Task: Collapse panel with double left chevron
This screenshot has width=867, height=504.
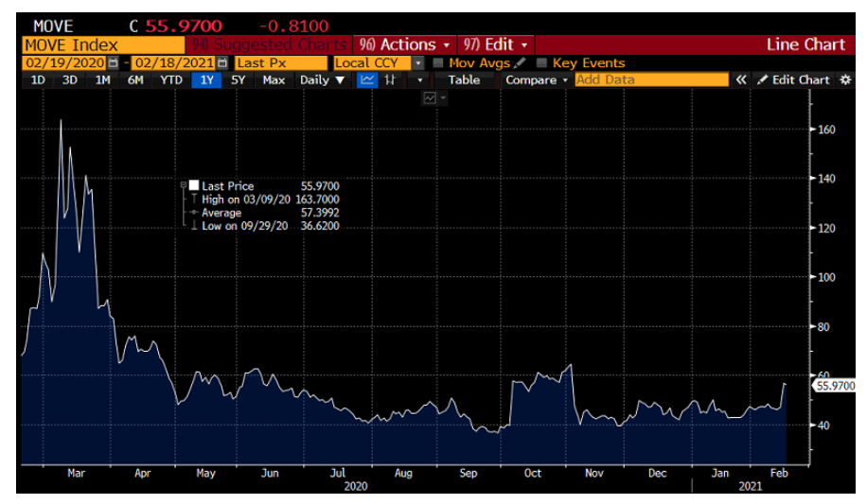Action: (x=741, y=80)
